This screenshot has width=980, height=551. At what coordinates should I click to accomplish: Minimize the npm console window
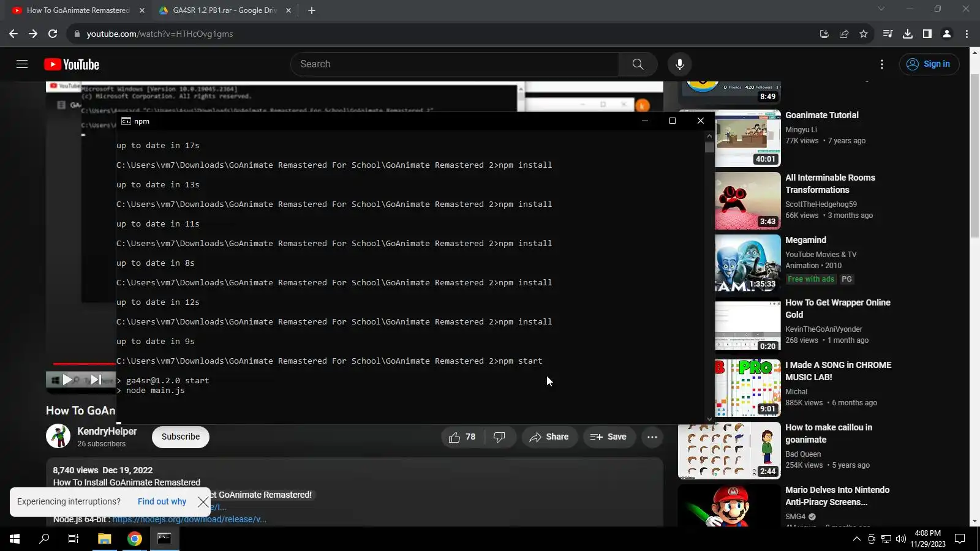pyautogui.click(x=645, y=121)
